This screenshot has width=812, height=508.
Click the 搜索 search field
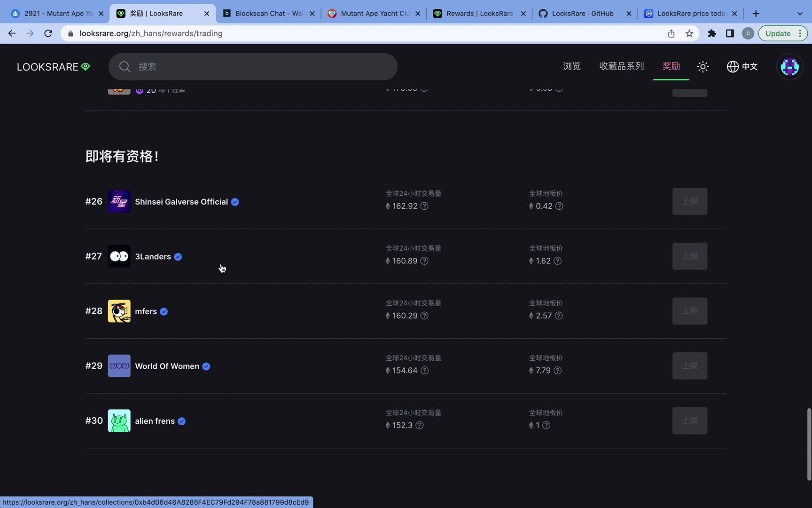point(253,67)
